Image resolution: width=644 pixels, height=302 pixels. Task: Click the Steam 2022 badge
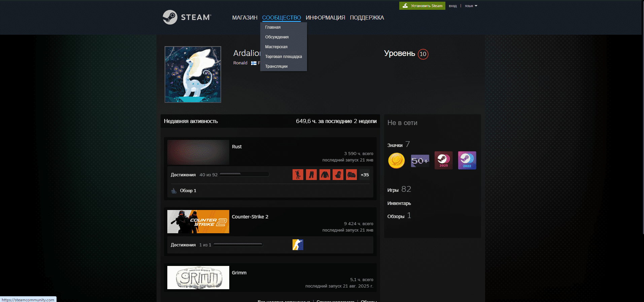coord(467,160)
